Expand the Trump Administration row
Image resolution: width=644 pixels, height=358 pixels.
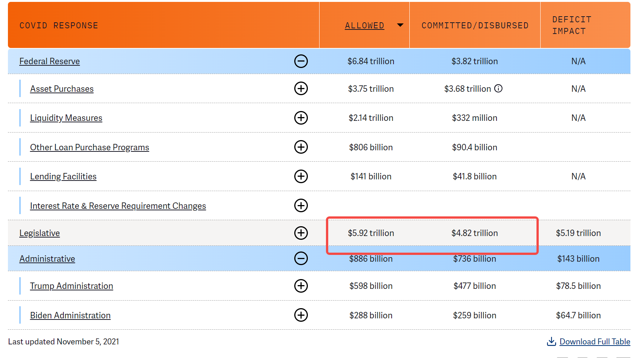[301, 286]
